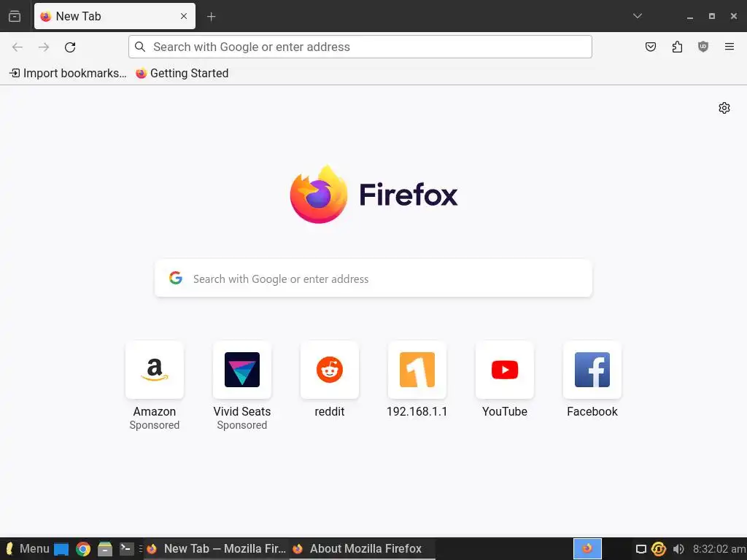Open the Firefox hamburger application menu
The width and height of the screenshot is (747, 560).
click(x=729, y=47)
